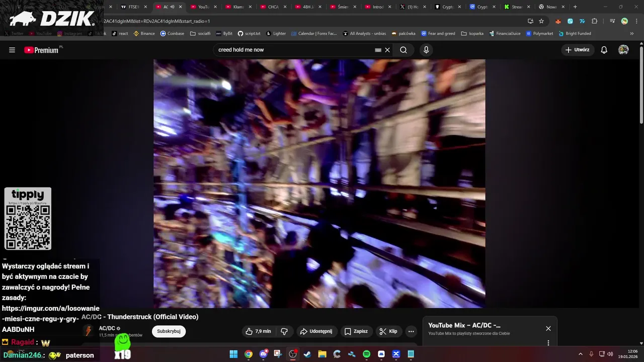Open YouTube notifications bell
Viewport: 644px width, 362px height.
(604, 50)
